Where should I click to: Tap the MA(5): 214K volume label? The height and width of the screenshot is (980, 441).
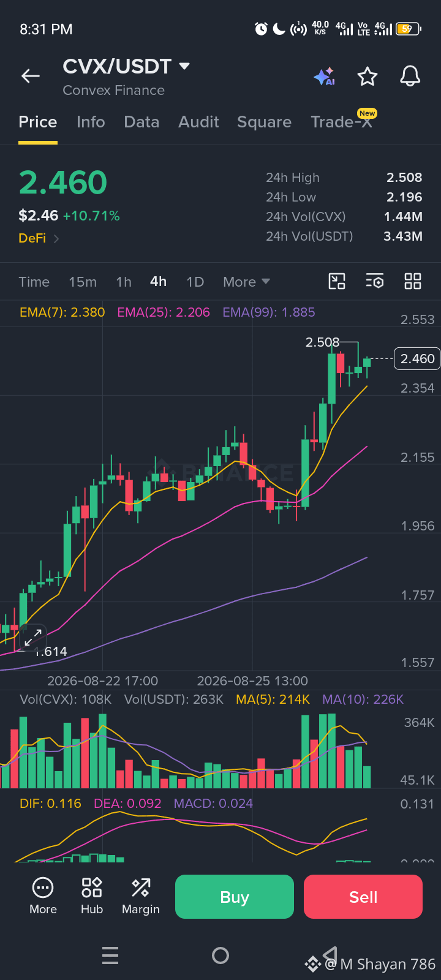pos(273,699)
